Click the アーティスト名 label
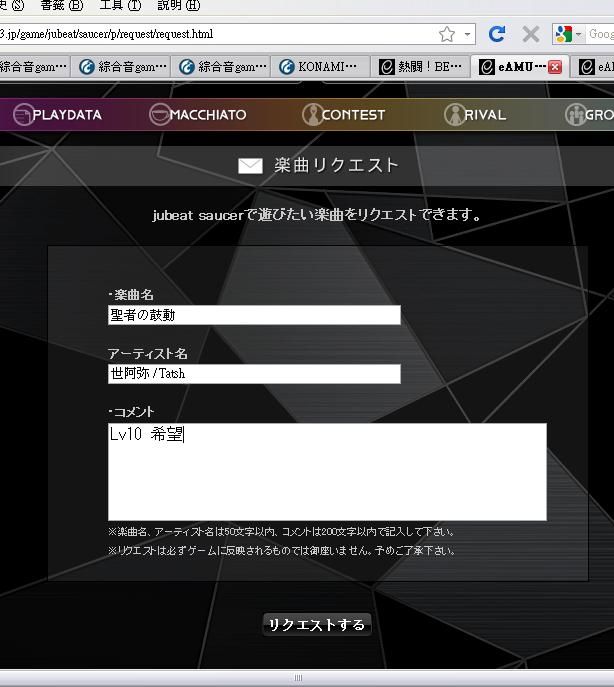614x687 pixels. pos(148,354)
